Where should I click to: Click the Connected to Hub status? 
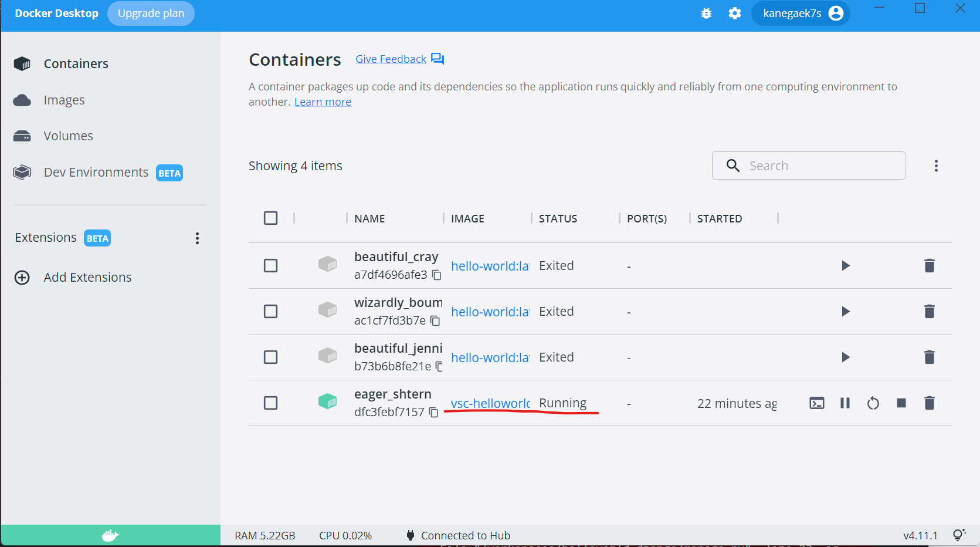coord(458,535)
